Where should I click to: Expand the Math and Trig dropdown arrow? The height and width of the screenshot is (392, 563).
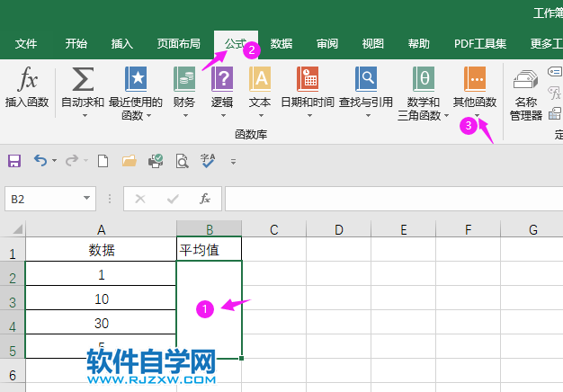click(447, 116)
